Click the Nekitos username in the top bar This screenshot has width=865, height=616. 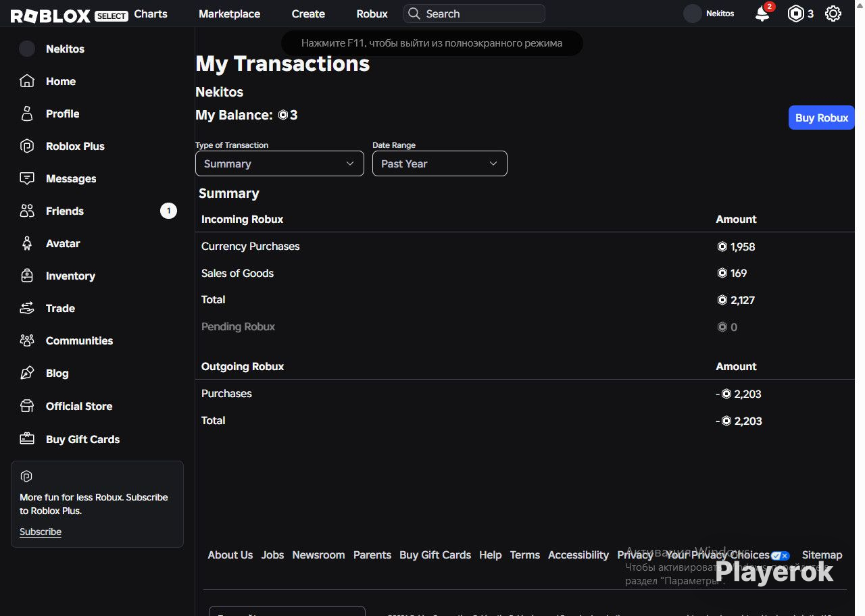720,14
